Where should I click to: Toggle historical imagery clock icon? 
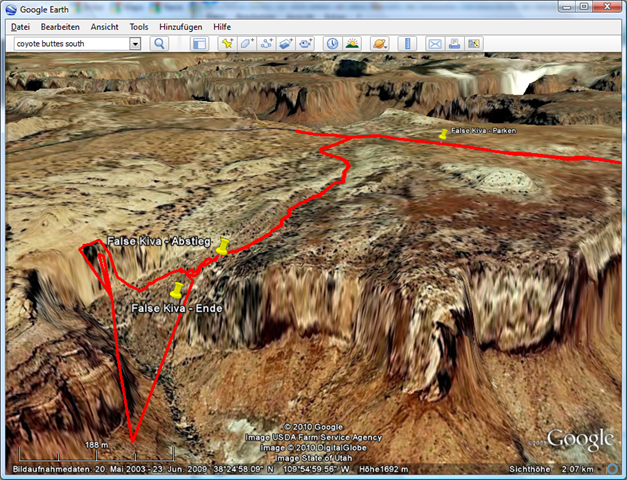pos(332,44)
